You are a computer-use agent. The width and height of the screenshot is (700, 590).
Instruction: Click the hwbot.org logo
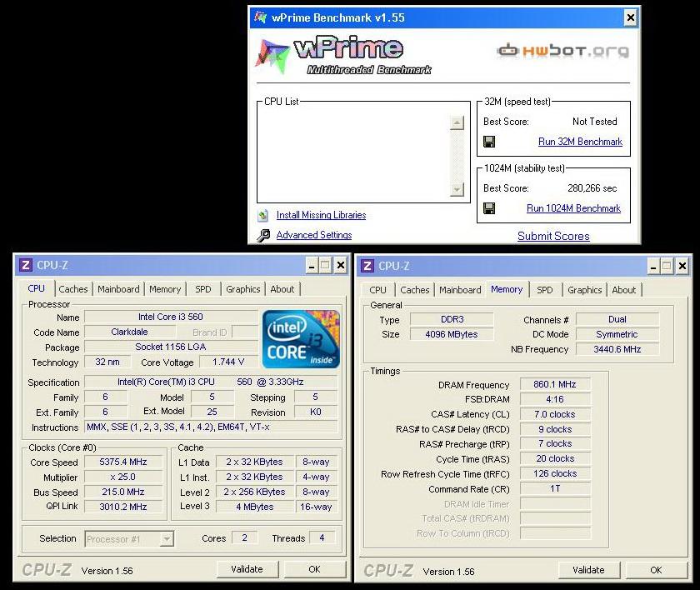tap(563, 51)
